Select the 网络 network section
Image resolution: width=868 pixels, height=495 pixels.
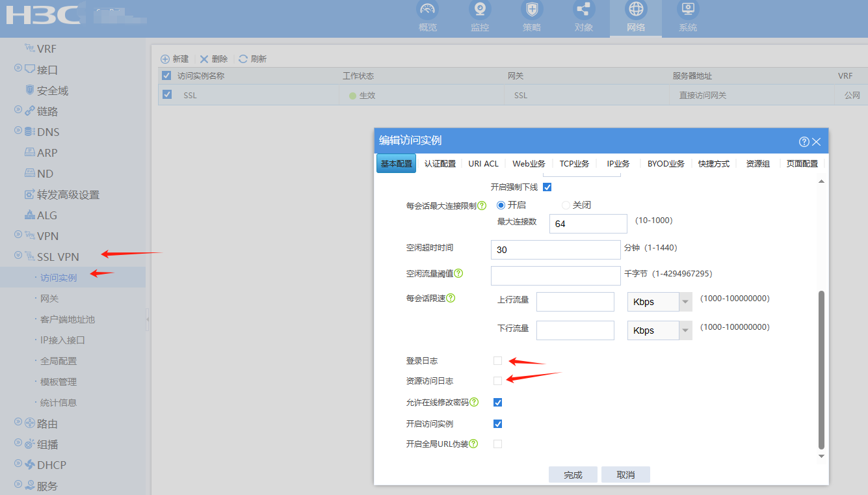635,18
